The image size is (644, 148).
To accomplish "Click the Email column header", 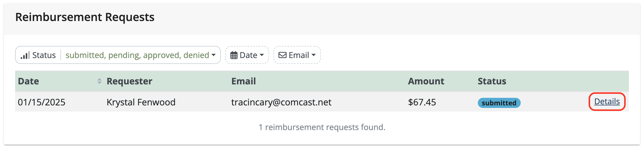I will [x=244, y=81].
